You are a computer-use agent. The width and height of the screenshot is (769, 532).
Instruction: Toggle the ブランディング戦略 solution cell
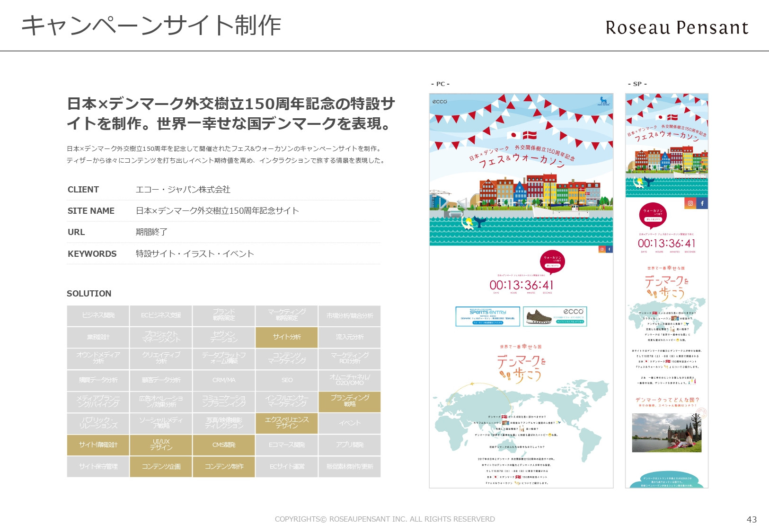pos(350,402)
